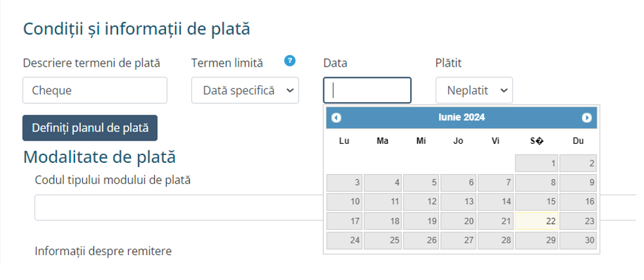This screenshot has height=280, width=644.
Task: Click the help icon next to Termen limită
Action: (291, 61)
